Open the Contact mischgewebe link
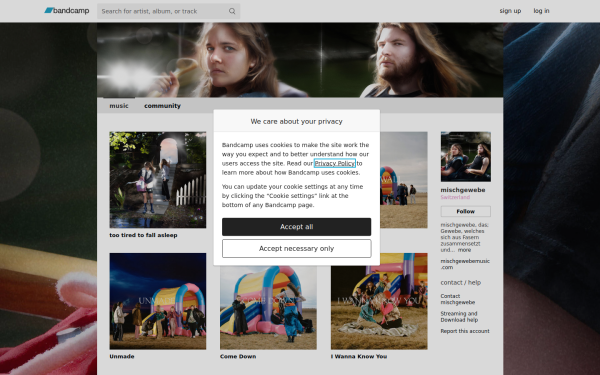Image resolution: width=600 pixels, height=375 pixels. pos(458,299)
